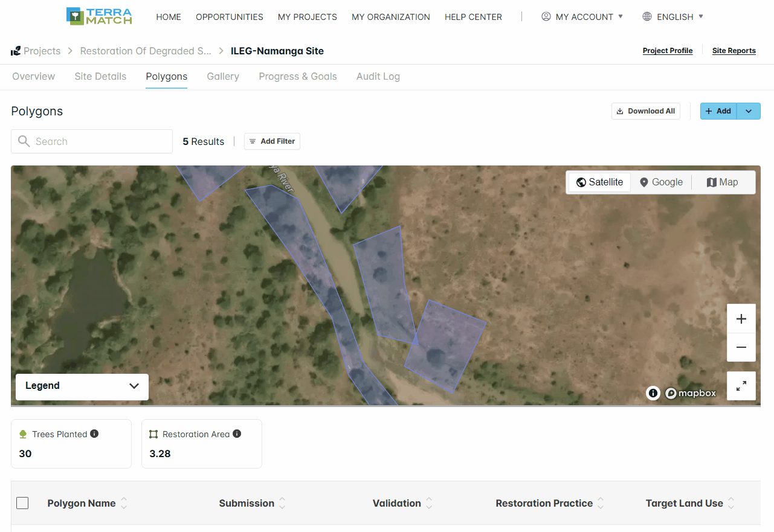Click the Trees Planted value 30

click(25, 453)
